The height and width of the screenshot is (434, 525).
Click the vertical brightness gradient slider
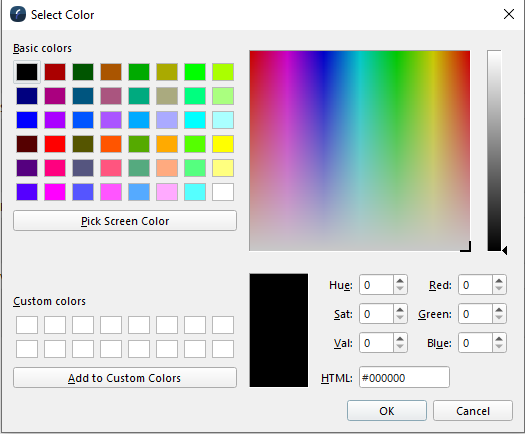coord(494,150)
